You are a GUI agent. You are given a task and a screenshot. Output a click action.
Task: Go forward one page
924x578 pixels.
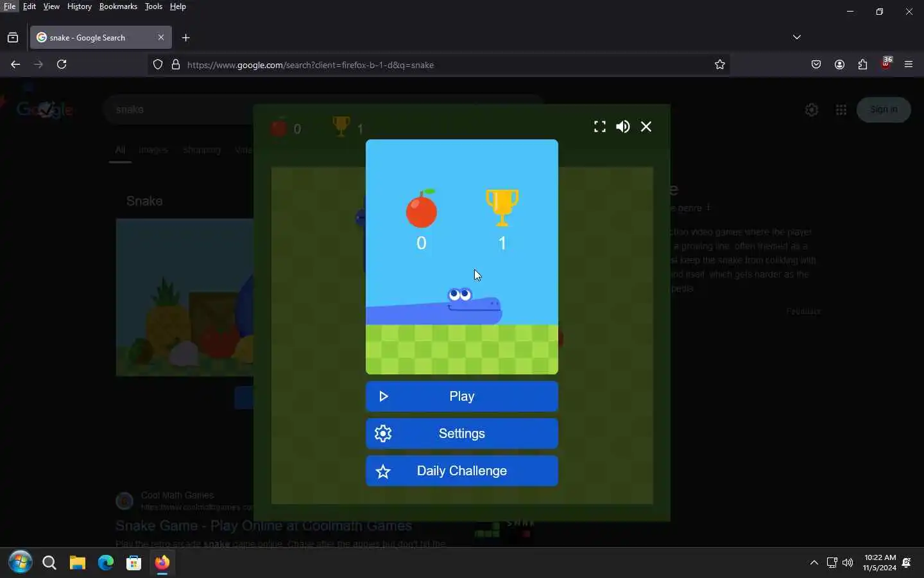[x=38, y=64]
